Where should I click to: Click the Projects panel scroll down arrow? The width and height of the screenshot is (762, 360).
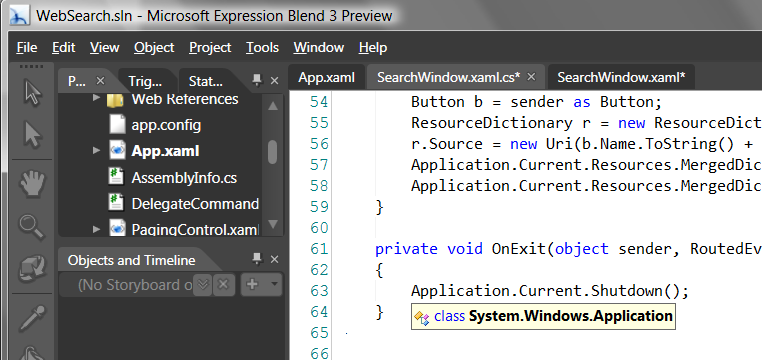point(273,224)
